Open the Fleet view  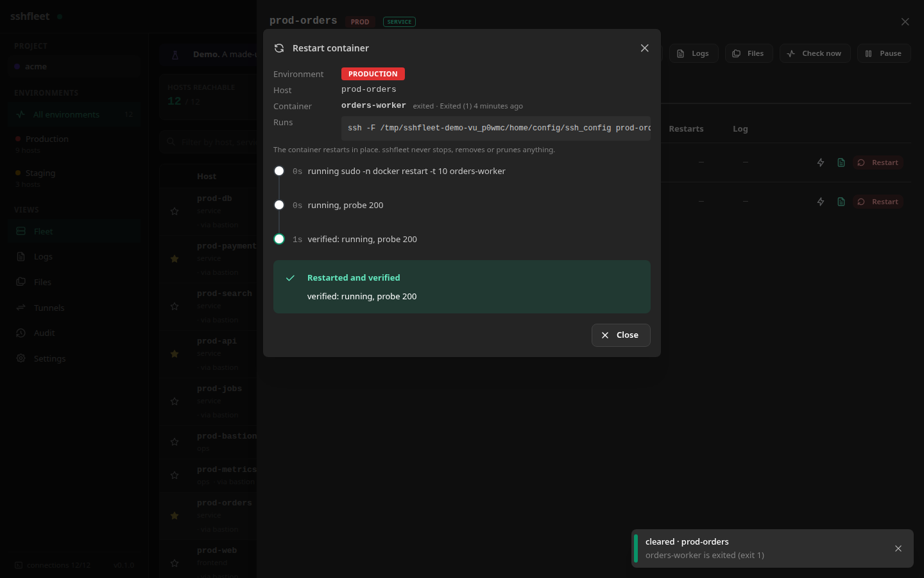coord(74,231)
